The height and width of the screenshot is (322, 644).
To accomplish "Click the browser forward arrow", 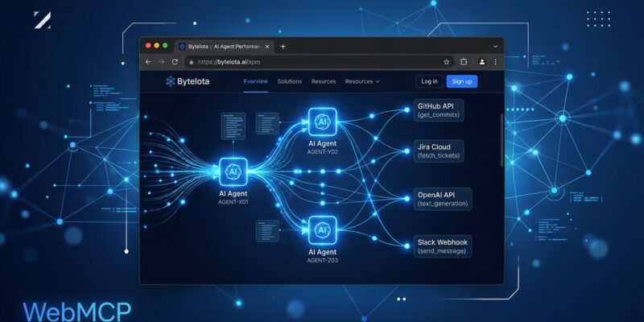I will (162, 62).
